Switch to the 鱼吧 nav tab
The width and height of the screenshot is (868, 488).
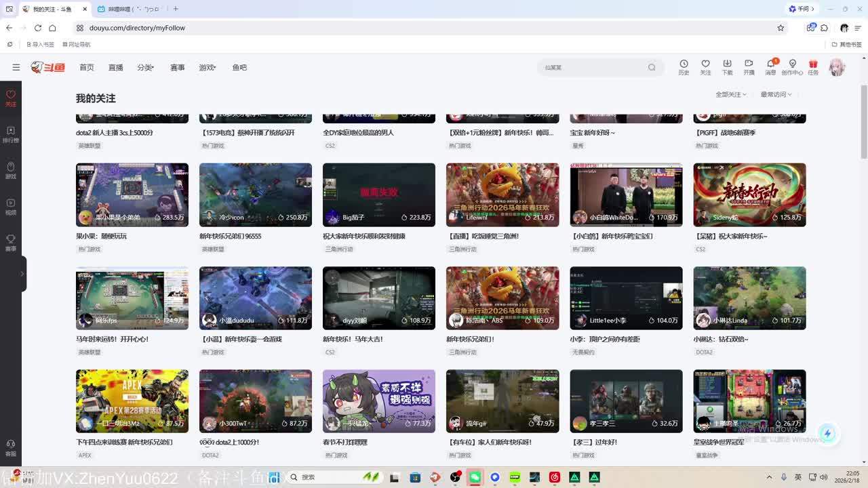[x=239, y=68]
